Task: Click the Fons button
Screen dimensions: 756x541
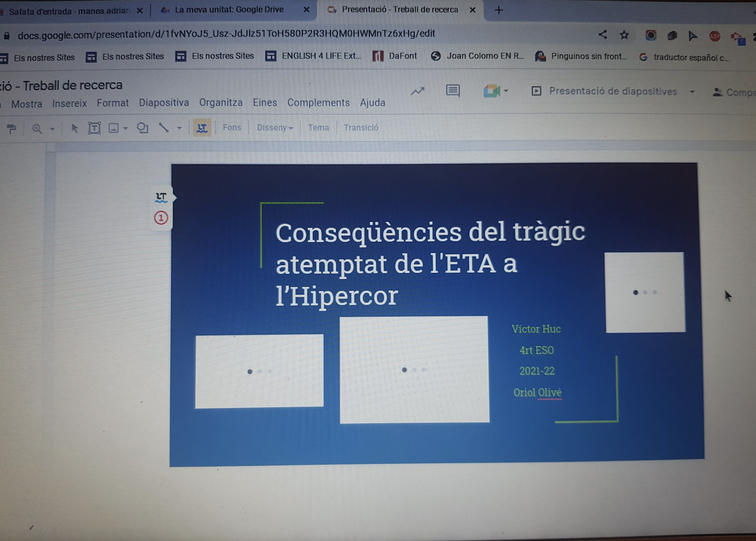Action: tap(232, 128)
